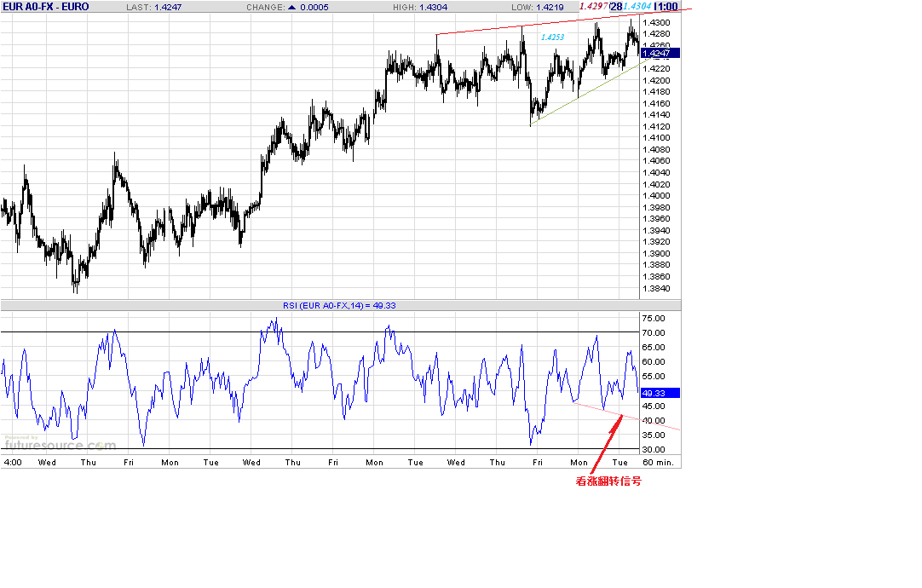922x588 pixels.
Task: Click the 1.3940 price axis label
Action: [656, 230]
